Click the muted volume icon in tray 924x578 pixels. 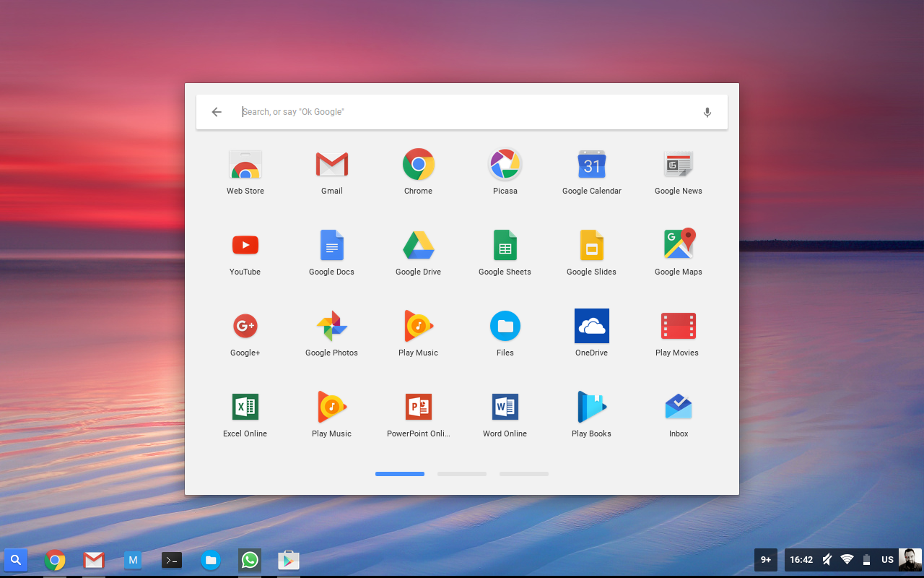coord(827,560)
